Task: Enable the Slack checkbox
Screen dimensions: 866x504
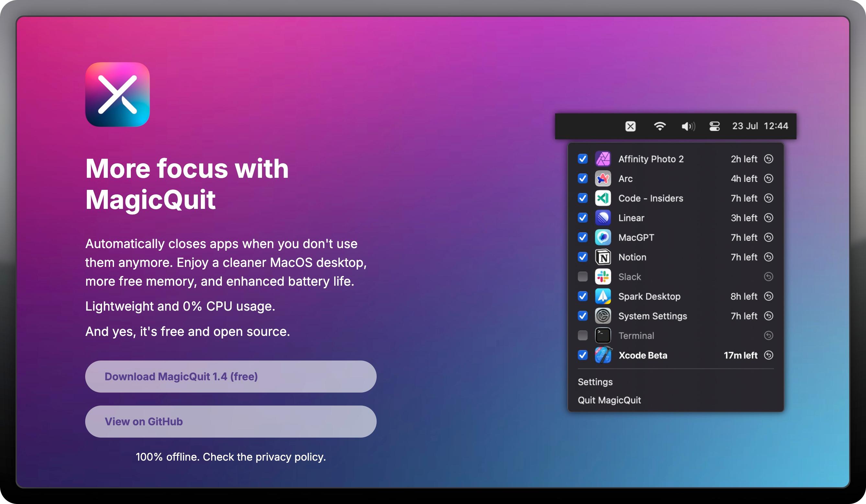Action: [x=583, y=277]
